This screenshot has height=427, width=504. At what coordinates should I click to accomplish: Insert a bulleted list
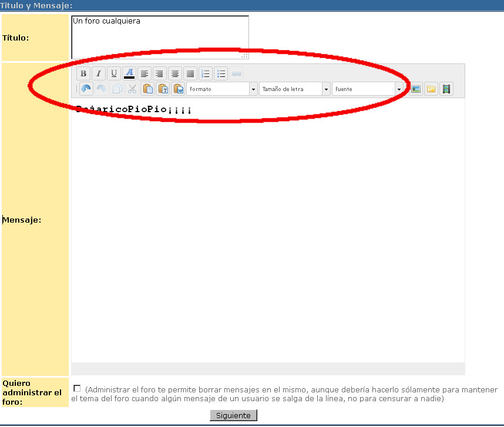click(221, 73)
